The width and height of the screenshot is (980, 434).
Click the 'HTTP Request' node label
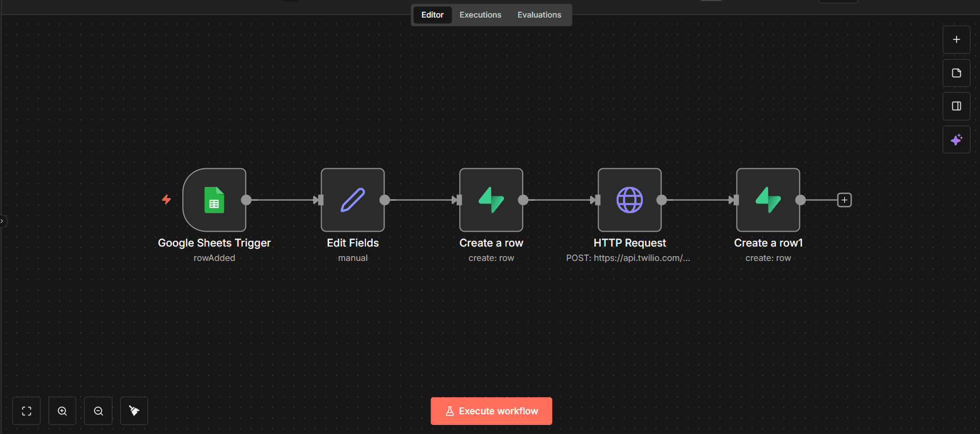pos(630,243)
